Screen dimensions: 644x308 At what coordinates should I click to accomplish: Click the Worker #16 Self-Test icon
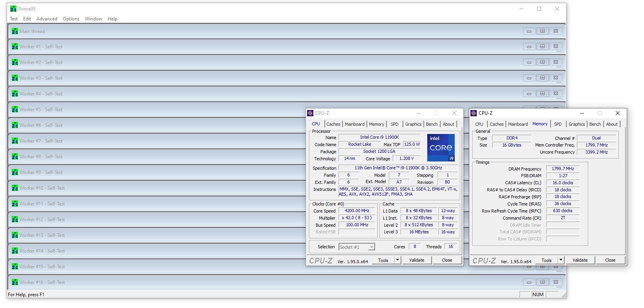[15, 282]
